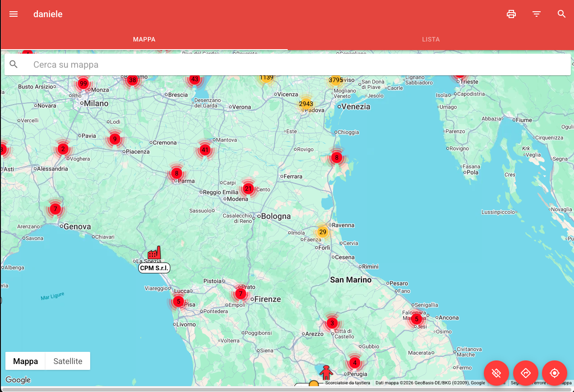Open cluster 8 at Parma

pyautogui.click(x=176, y=173)
